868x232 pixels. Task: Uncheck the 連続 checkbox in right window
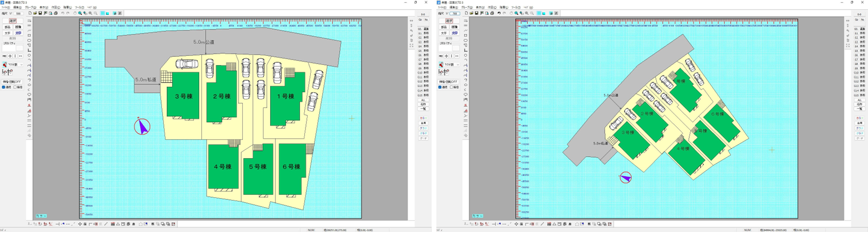(x=440, y=87)
